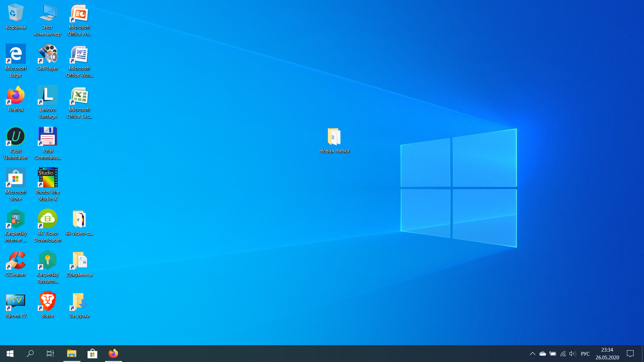Select the Microsoft Office PowerPoint shortcut
This screenshot has height=362, width=644.
point(79,20)
